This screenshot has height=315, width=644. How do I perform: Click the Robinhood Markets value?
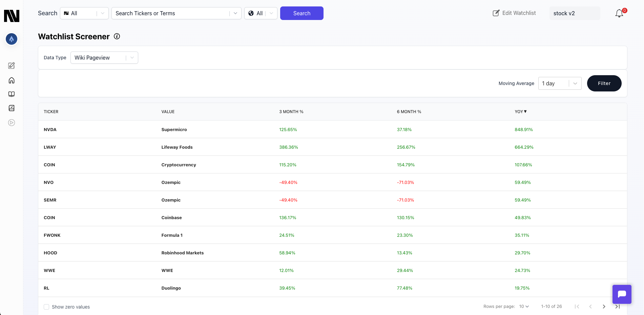click(183, 253)
